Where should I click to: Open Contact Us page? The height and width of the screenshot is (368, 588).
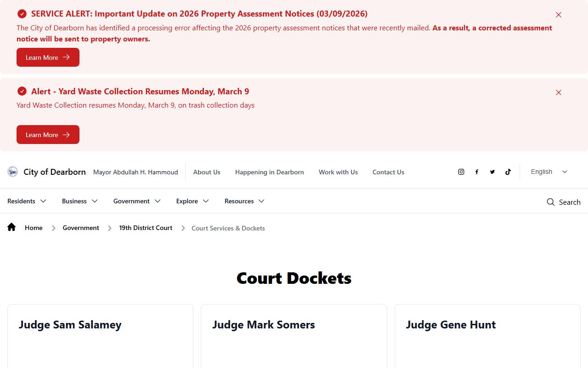tap(388, 172)
